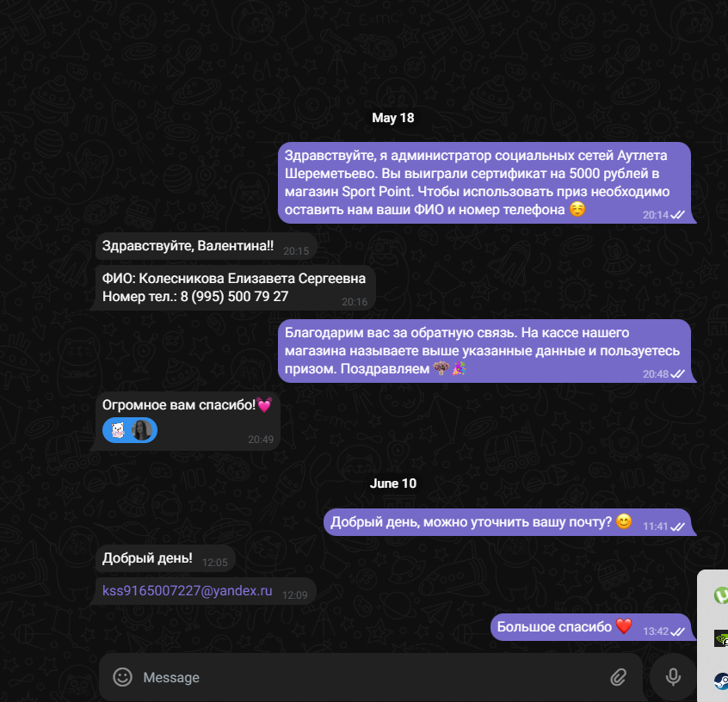
Task: Start voice recording with microphone button
Action: pos(673,677)
